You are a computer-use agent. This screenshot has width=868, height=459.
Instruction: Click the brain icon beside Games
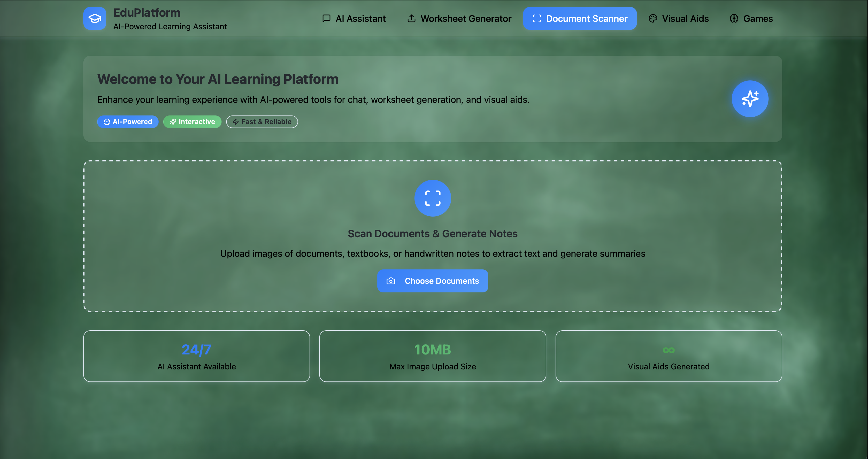pyautogui.click(x=734, y=18)
